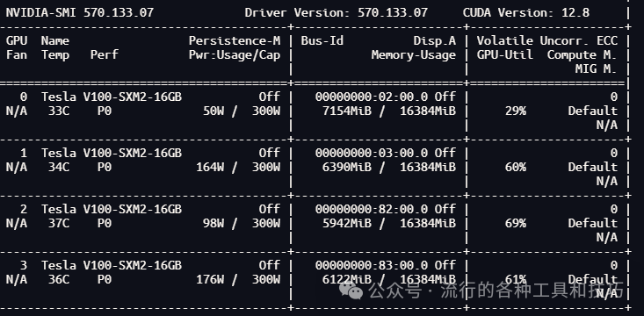Click the 34C temperature value
The image size is (644, 316).
[x=59, y=168]
